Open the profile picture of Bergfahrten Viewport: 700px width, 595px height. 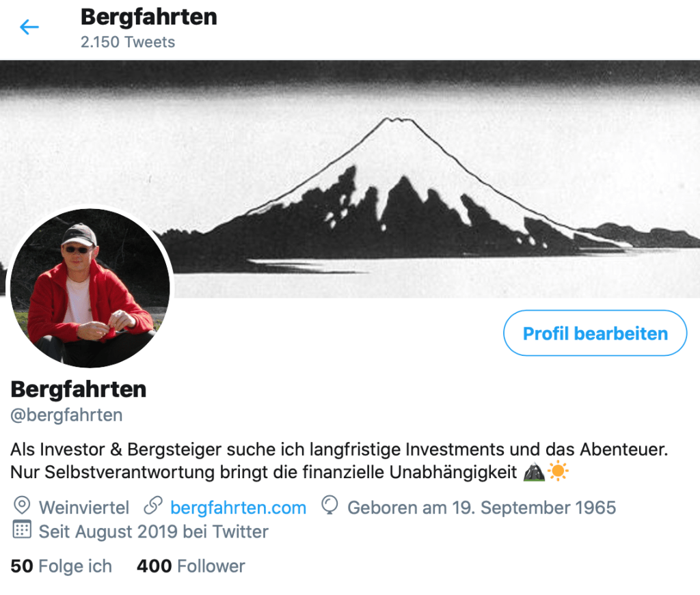click(x=90, y=288)
